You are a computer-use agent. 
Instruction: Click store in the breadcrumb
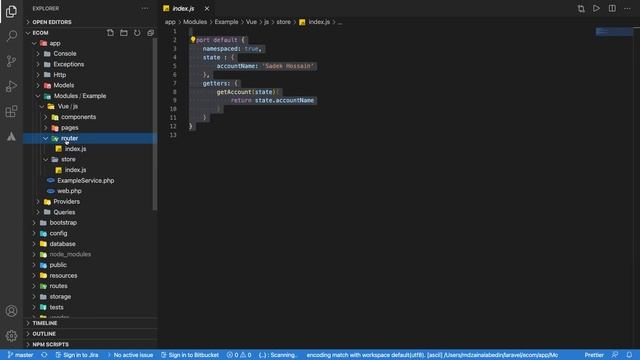pyautogui.click(x=284, y=22)
